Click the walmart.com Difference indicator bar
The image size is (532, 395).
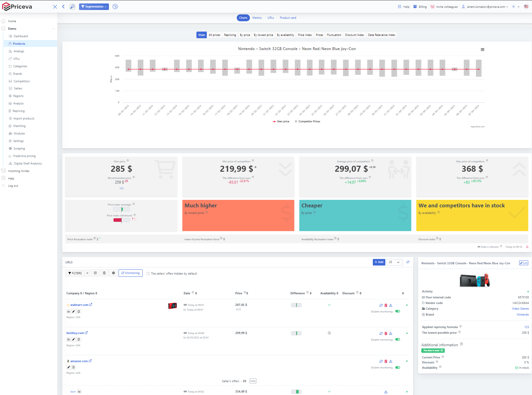[296, 305]
